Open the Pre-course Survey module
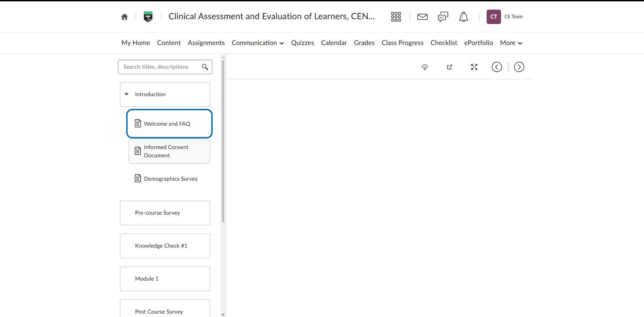Image resolution: width=644 pixels, height=317 pixels. 165,213
